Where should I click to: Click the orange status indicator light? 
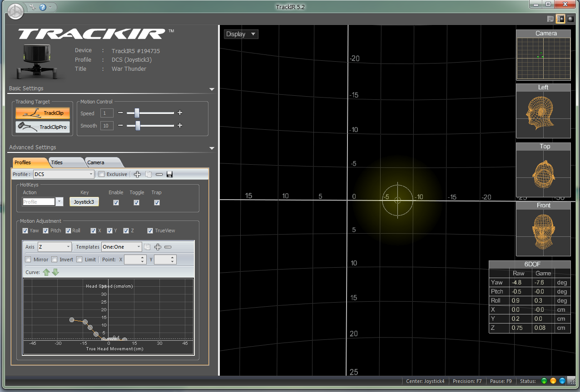point(553,381)
